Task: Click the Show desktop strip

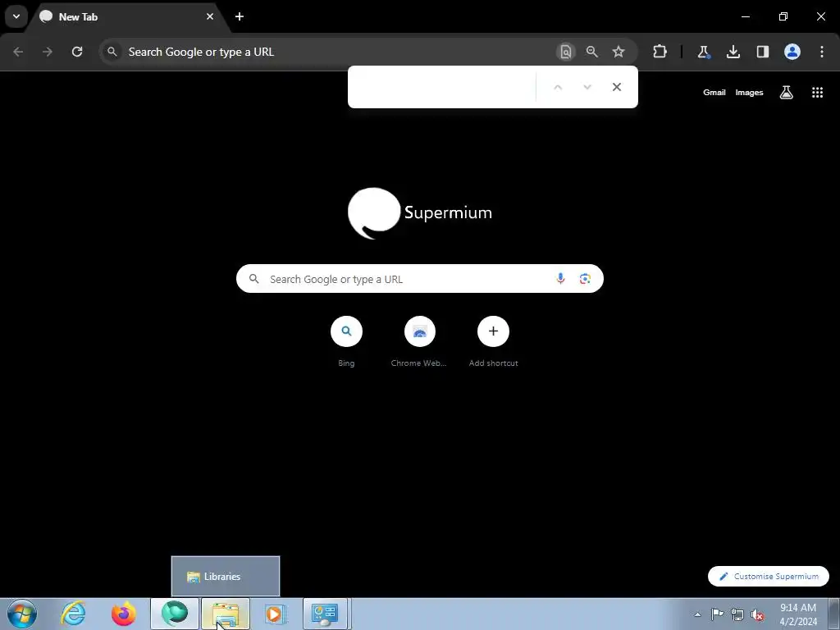Action: point(834,614)
